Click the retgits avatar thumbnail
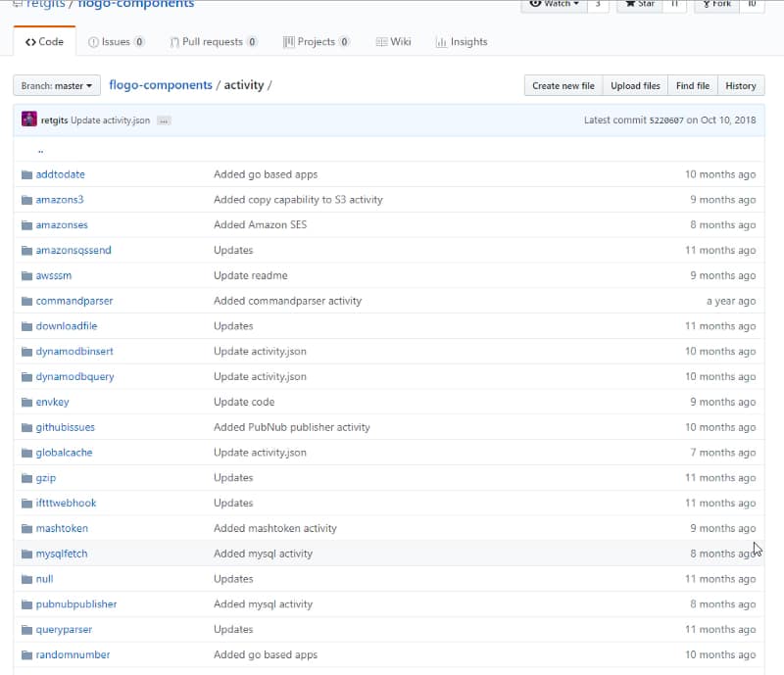Screen dimensions: 784x675 [x=28, y=119]
